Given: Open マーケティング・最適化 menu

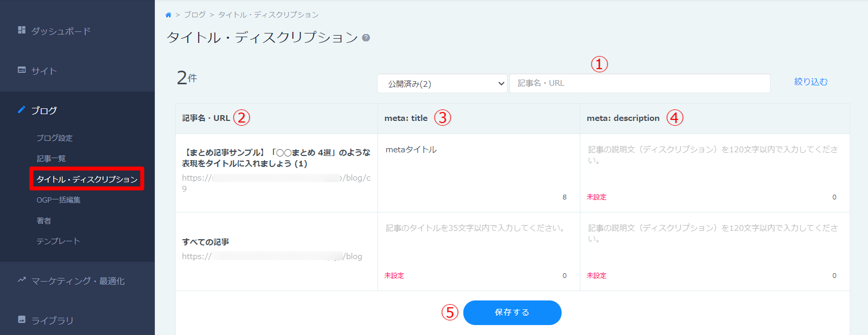Looking at the screenshot, I should (78, 281).
